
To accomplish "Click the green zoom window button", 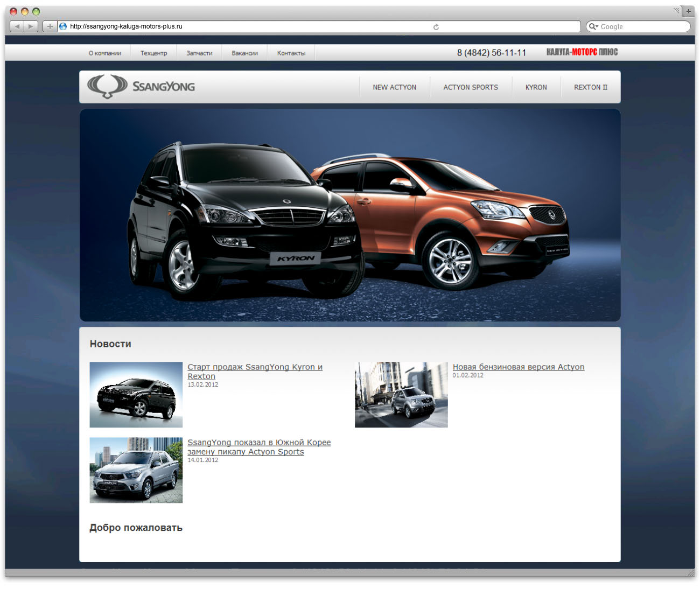I will tap(36, 11).
